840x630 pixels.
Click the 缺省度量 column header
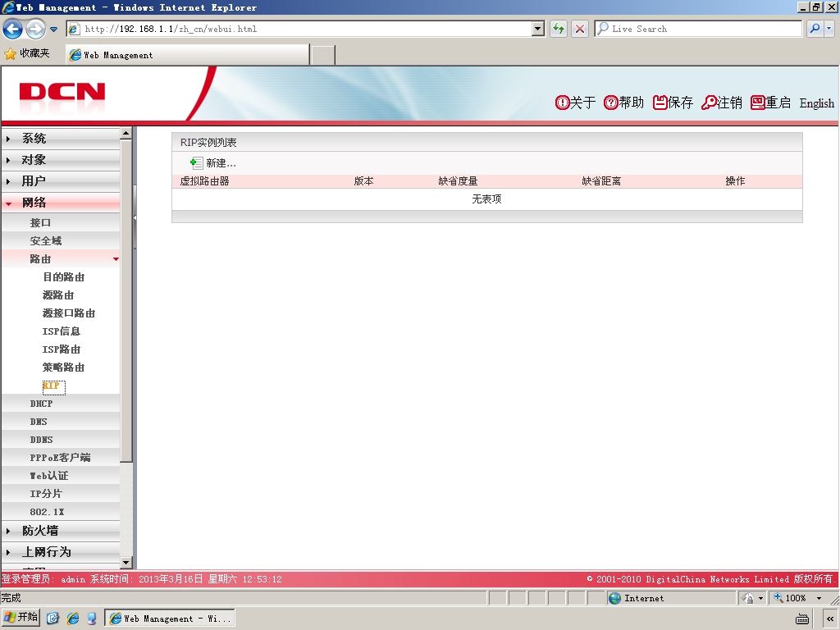[x=458, y=181]
